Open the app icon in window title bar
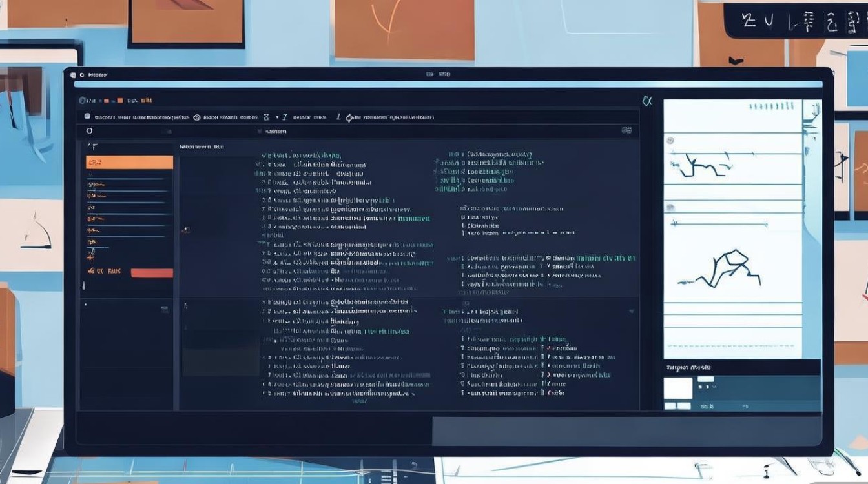Screen dimensions: 868x484 click(72, 75)
